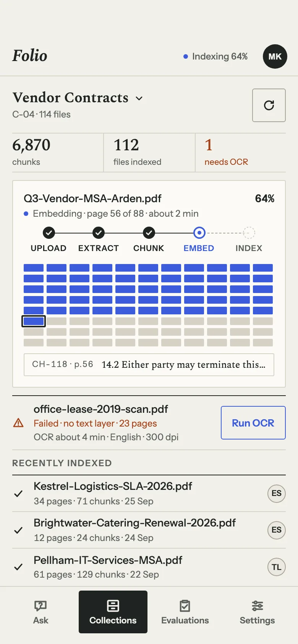Click the first blue chunk cell in top row

(x=34, y=268)
